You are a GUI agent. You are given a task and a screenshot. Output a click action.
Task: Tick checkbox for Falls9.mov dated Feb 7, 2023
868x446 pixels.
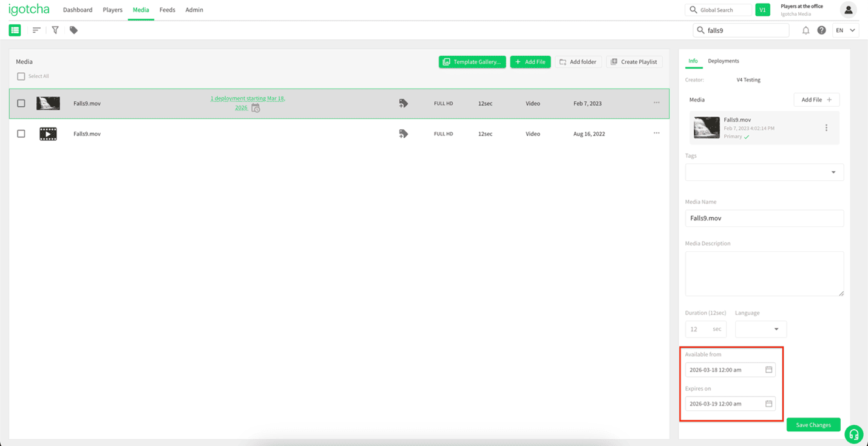pyautogui.click(x=21, y=104)
